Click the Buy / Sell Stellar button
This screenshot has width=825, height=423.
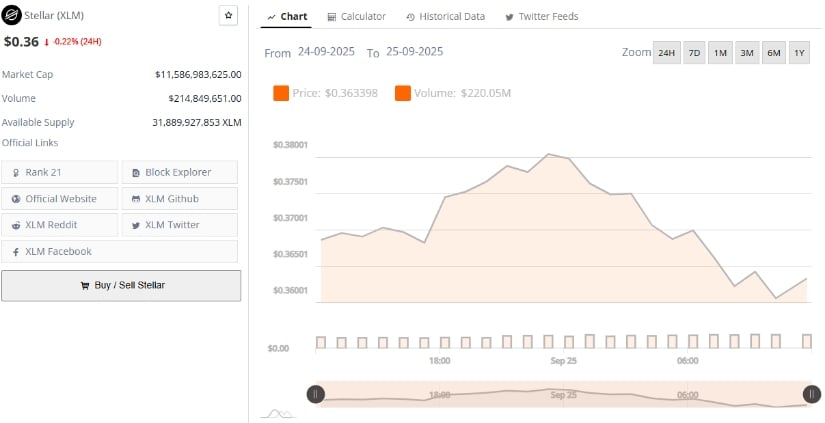121,286
